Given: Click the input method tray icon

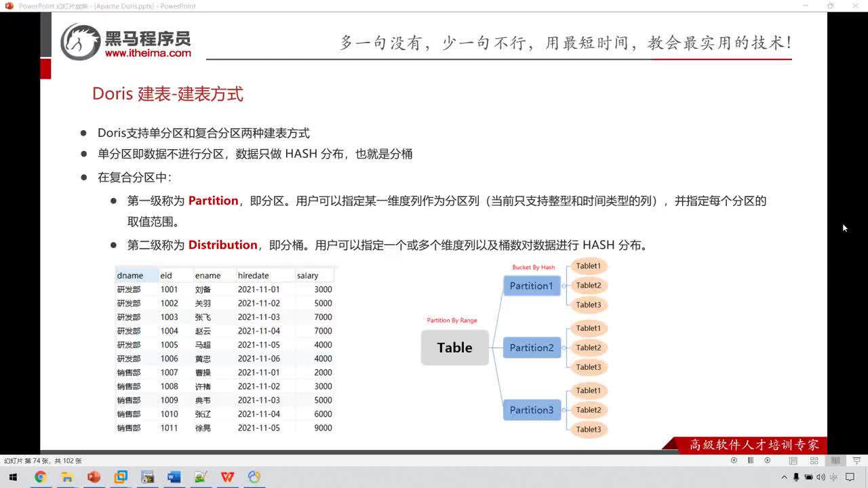Looking at the screenshot, I should 833,477.
